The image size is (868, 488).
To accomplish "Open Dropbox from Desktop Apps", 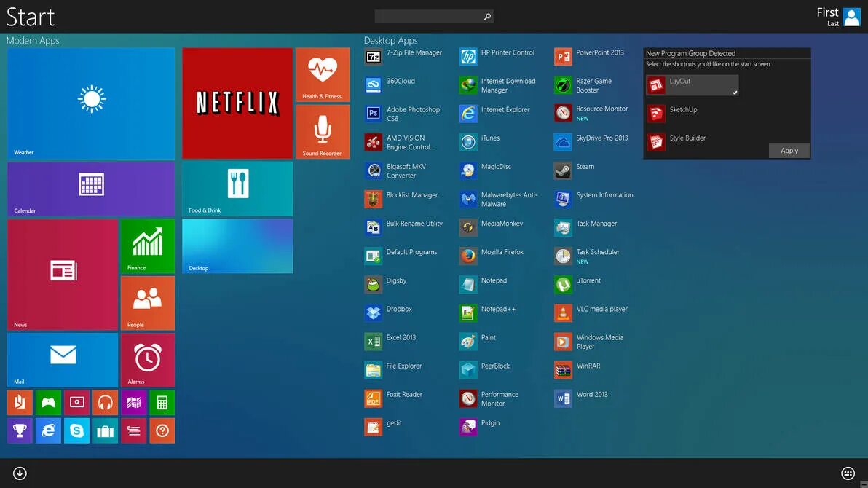I will [x=390, y=313].
